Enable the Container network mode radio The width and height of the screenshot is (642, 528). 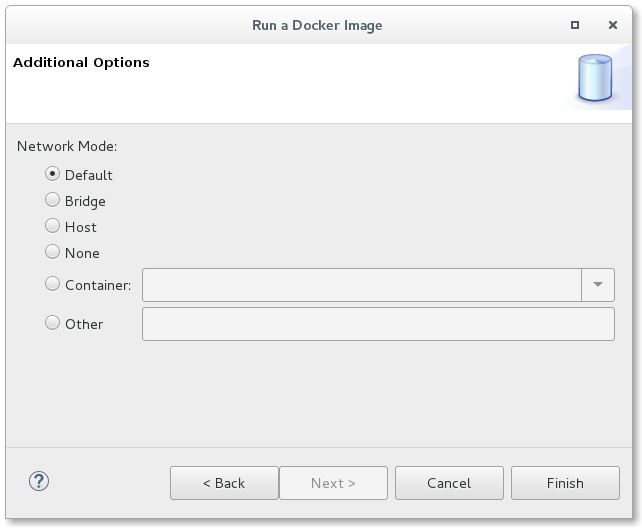tap(53, 284)
